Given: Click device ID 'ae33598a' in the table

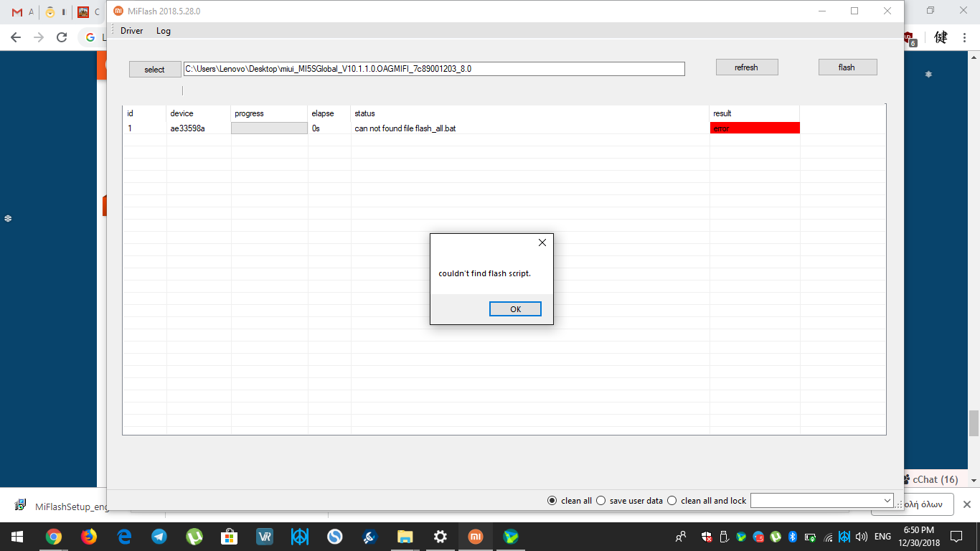Looking at the screenshot, I should pos(187,128).
